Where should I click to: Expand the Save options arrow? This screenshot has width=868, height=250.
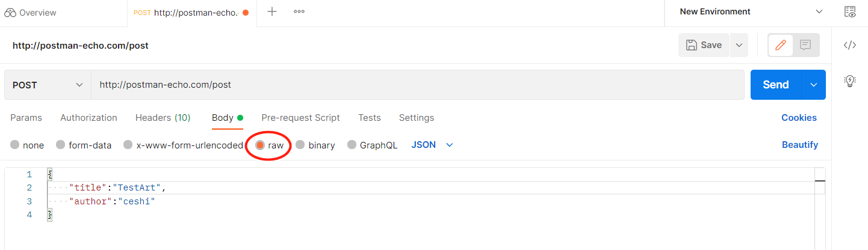coord(739,45)
